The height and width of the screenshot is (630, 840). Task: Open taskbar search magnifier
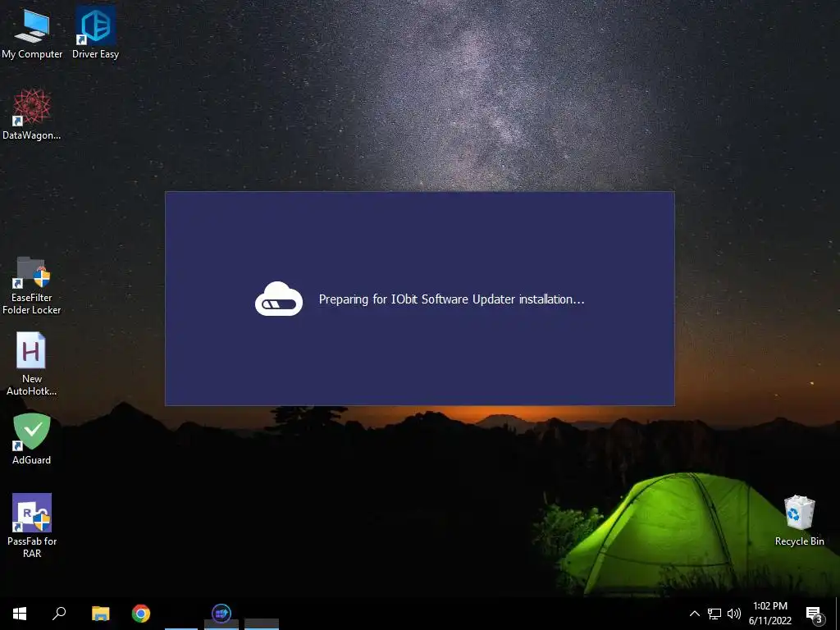click(59, 614)
